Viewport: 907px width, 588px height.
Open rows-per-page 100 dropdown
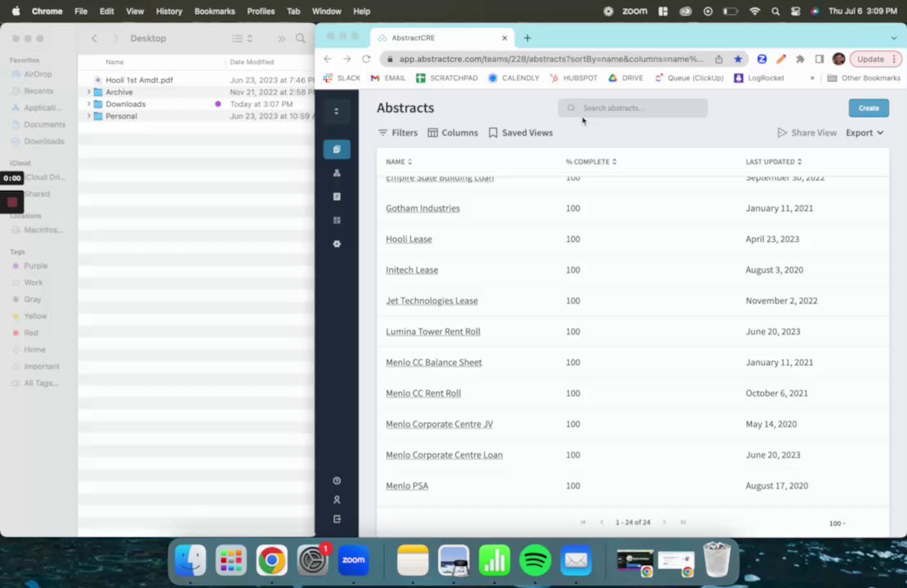pyautogui.click(x=837, y=523)
